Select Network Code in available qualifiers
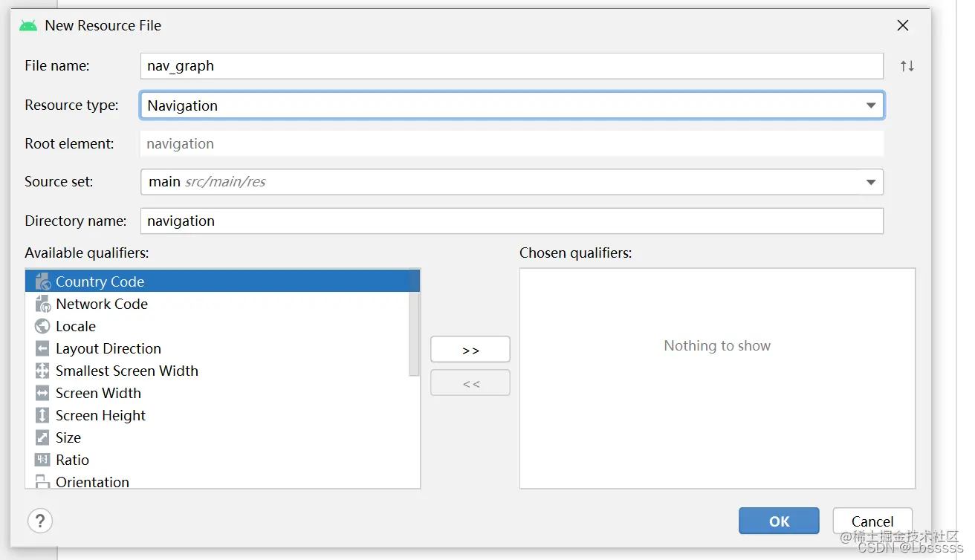Viewport: 975px width, 560px height. pyautogui.click(x=217, y=304)
